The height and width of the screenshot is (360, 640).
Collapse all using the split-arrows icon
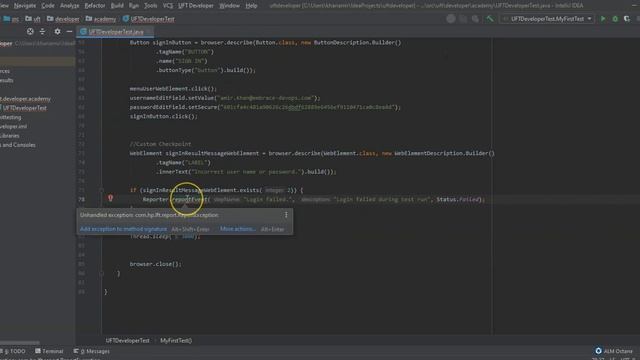tap(42, 31)
